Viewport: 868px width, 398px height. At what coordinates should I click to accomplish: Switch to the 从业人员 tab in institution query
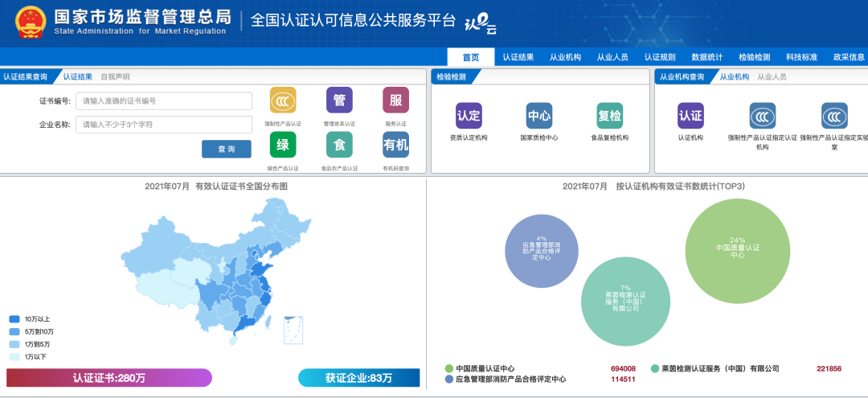coord(772,77)
